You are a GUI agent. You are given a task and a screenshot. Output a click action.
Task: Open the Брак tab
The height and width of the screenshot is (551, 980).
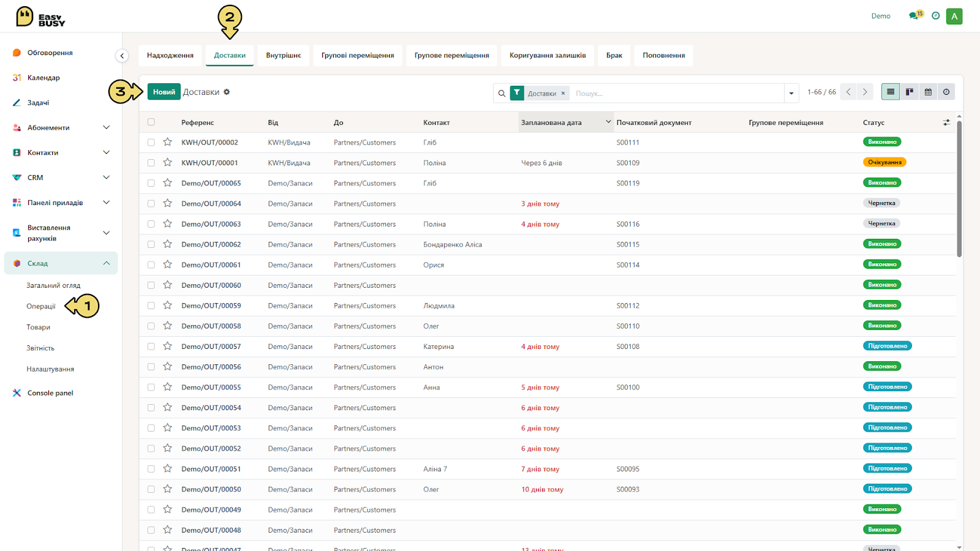click(x=614, y=55)
